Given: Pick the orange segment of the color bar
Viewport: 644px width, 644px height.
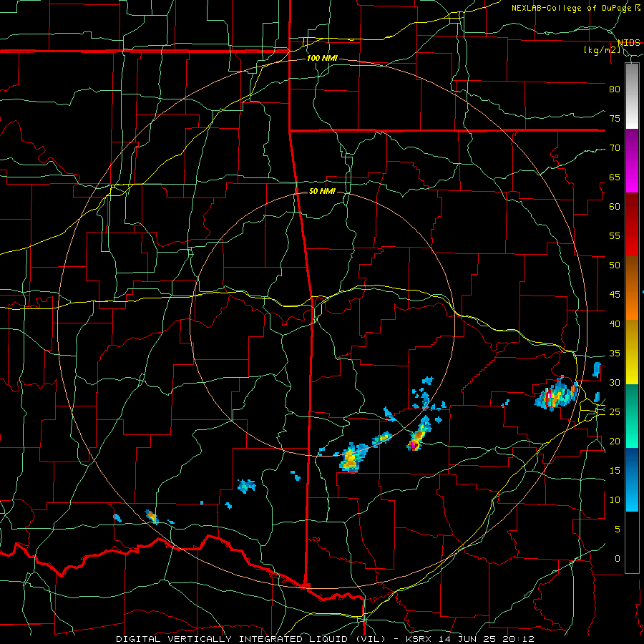Looking at the screenshot, I should pyautogui.click(x=632, y=304).
